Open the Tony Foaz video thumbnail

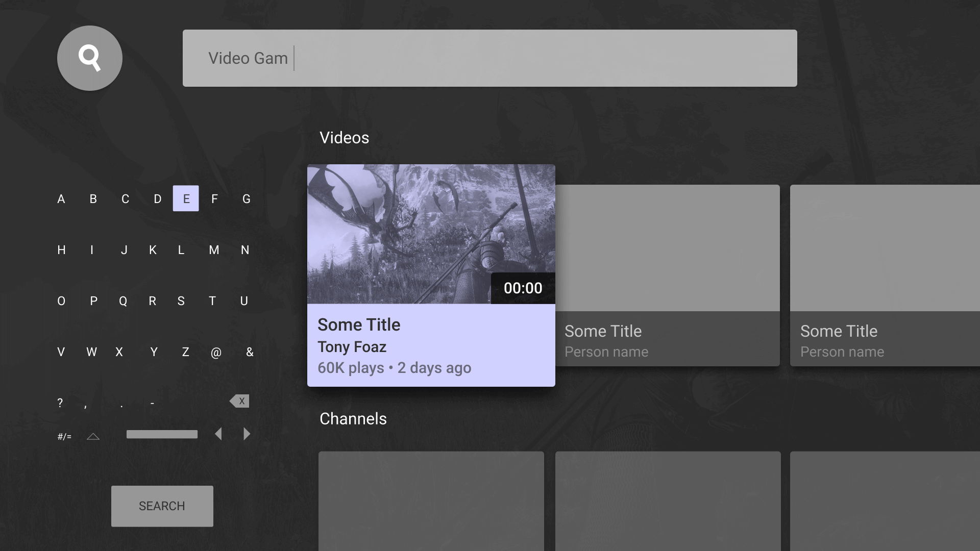431,234
